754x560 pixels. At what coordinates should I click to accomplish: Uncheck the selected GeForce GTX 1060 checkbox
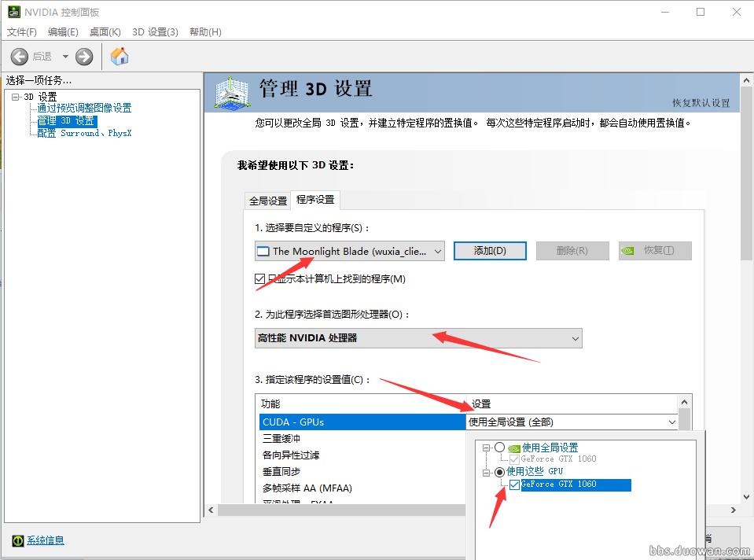pyautogui.click(x=514, y=484)
